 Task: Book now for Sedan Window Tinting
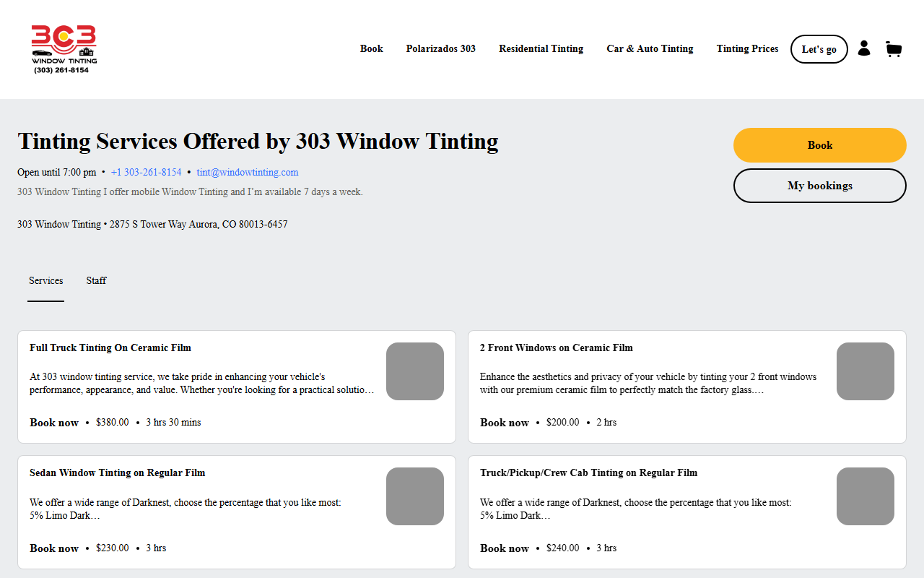(54, 548)
